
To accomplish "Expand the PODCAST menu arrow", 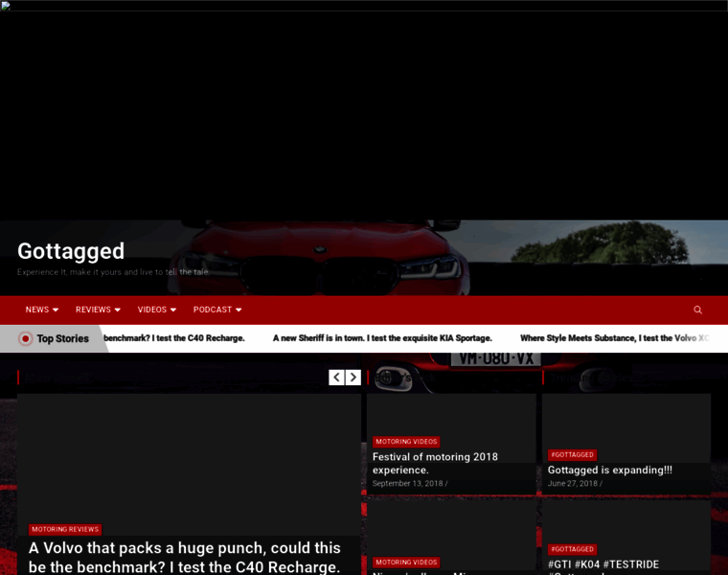I will (239, 310).
